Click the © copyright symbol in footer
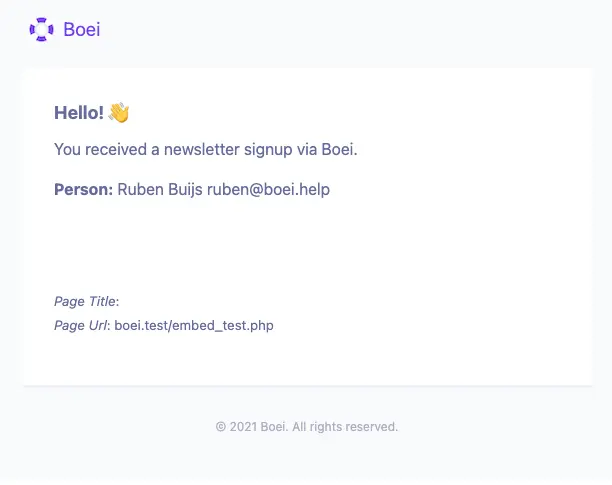The width and height of the screenshot is (612, 485). pos(221,427)
